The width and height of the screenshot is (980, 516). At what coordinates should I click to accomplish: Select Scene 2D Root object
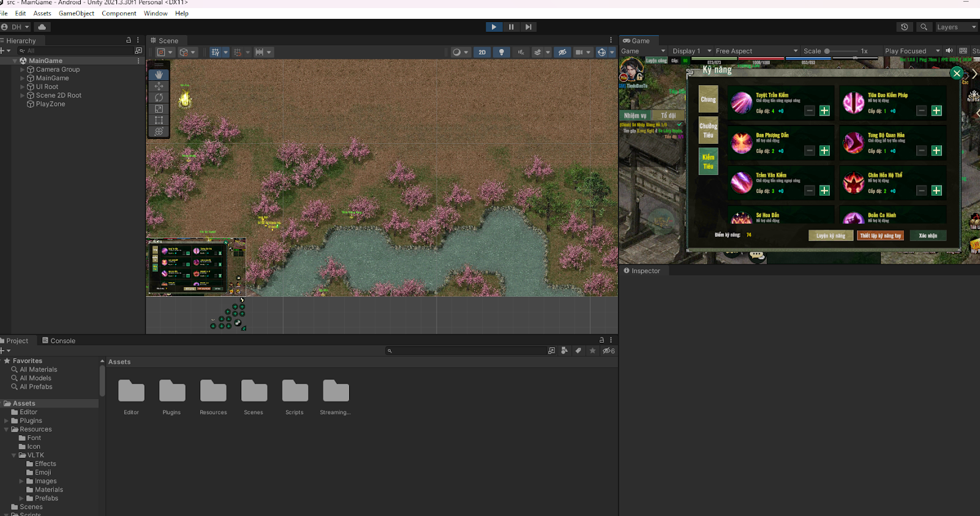[x=58, y=95]
